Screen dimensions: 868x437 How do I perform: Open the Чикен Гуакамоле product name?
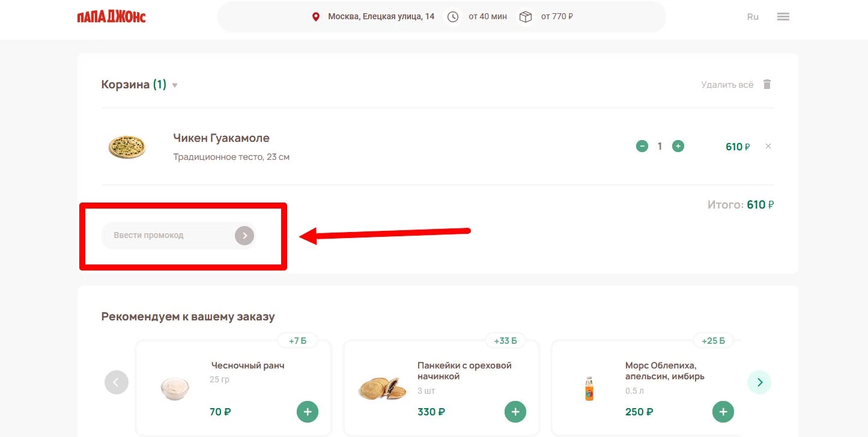tap(220, 138)
